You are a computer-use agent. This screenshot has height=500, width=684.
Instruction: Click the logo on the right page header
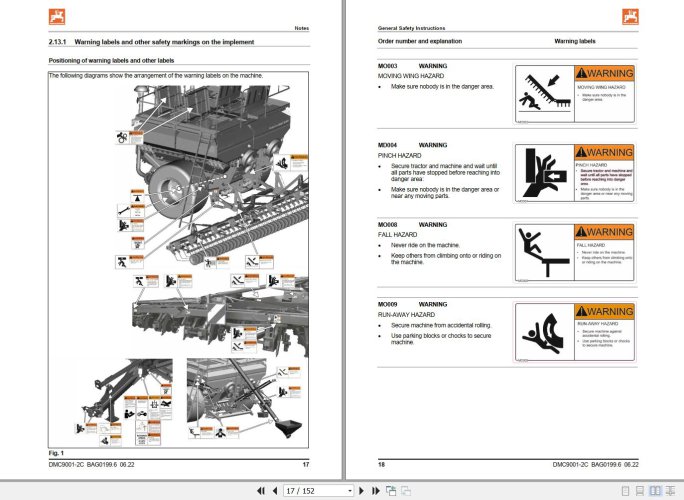[x=629, y=15]
